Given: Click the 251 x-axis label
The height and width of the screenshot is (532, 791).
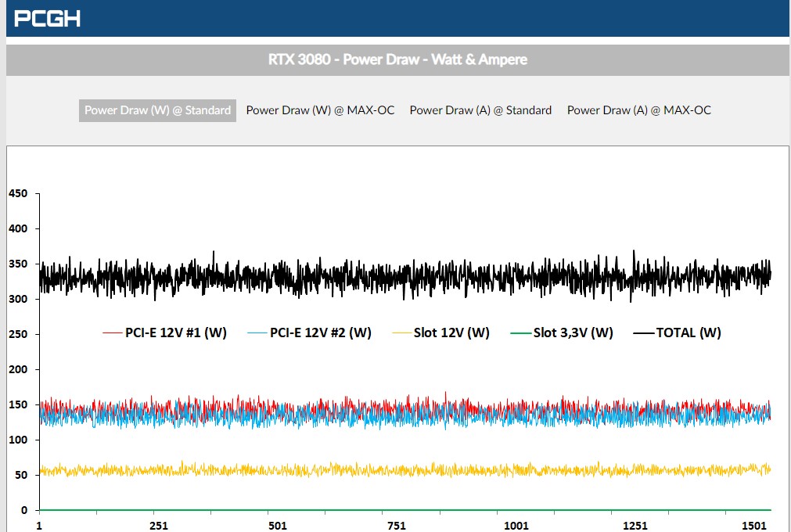Looking at the screenshot, I should 158,526.
